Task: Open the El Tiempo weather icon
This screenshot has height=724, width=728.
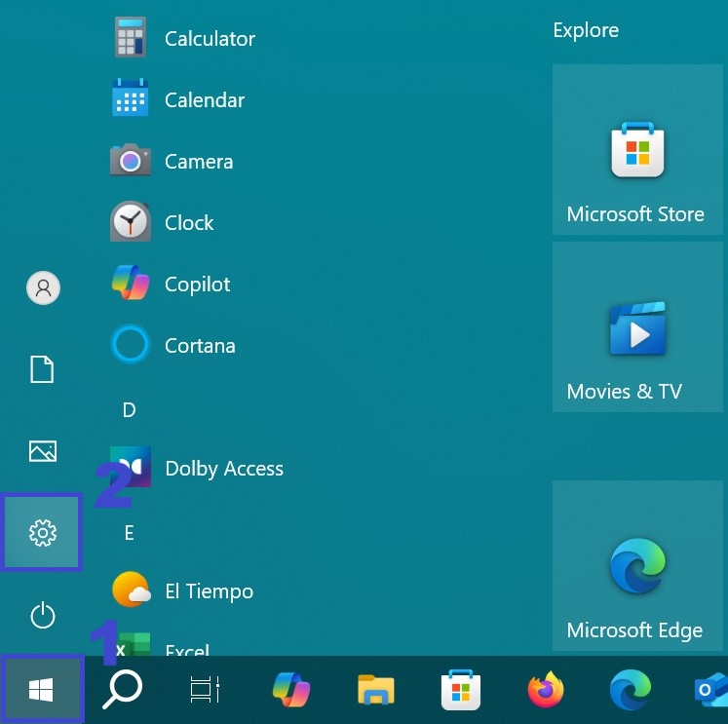Action: (x=132, y=590)
